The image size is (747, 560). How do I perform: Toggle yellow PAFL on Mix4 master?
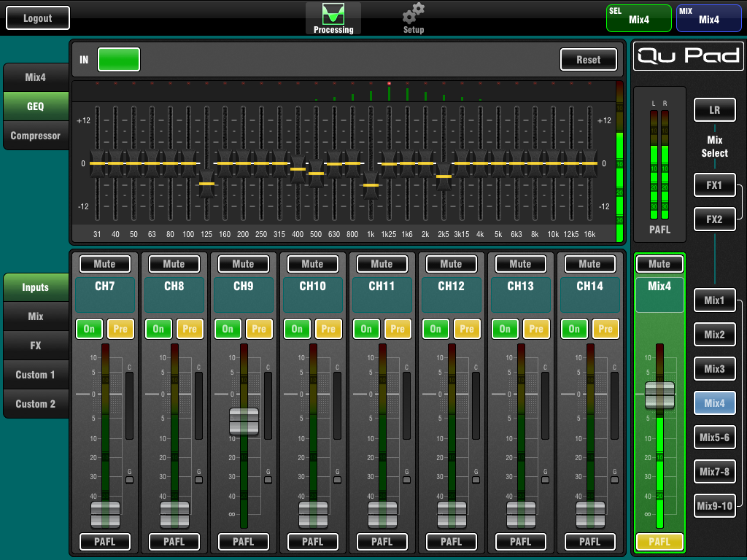point(659,542)
